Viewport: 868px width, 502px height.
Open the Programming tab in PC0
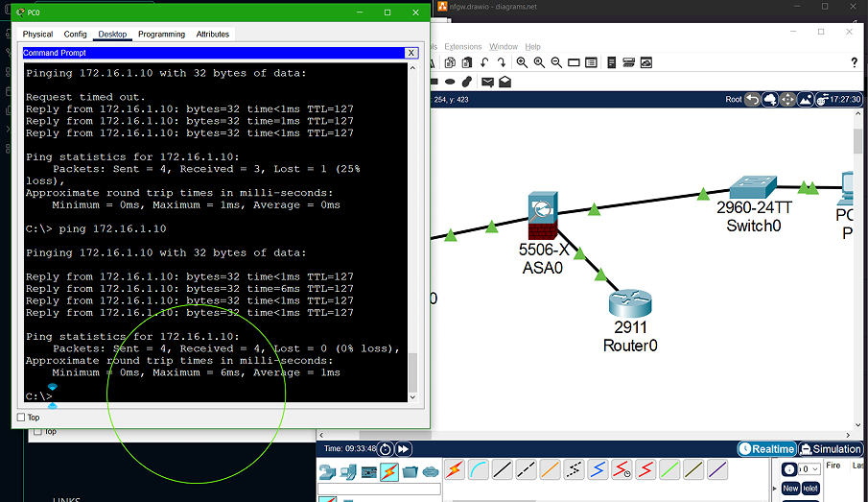162,35
